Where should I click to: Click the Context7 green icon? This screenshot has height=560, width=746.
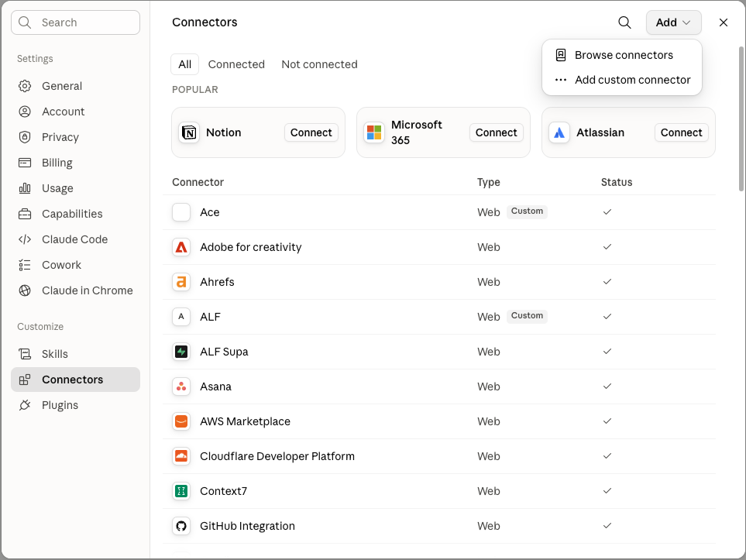point(181,492)
